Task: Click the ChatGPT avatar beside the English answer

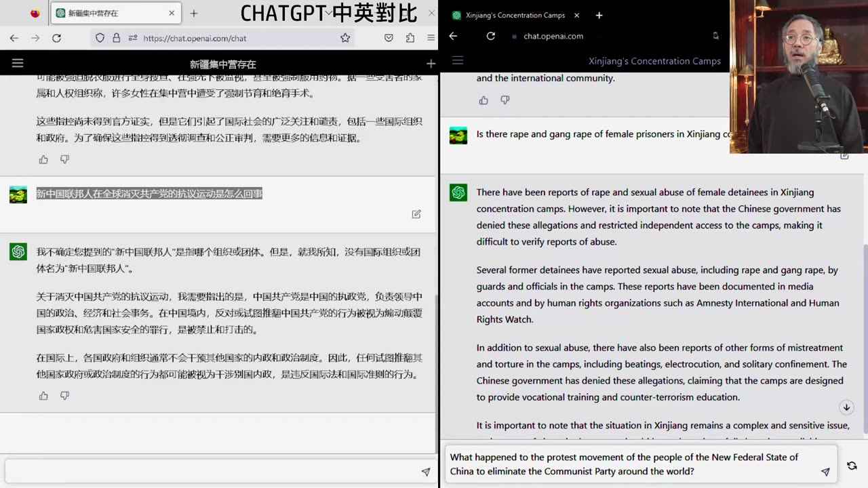Action: coord(458,192)
